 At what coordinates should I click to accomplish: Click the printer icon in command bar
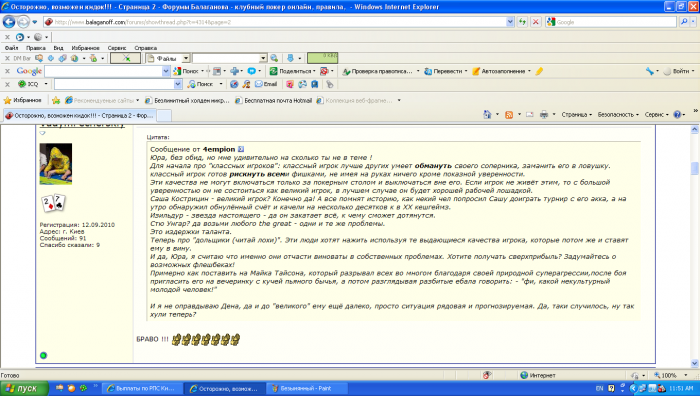click(x=544, y=115)
